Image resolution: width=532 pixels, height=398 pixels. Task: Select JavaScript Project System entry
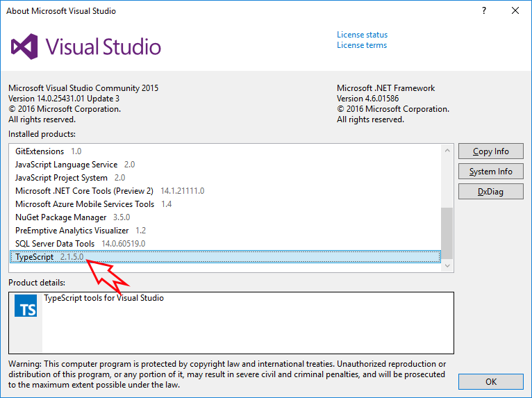point(61,178)
